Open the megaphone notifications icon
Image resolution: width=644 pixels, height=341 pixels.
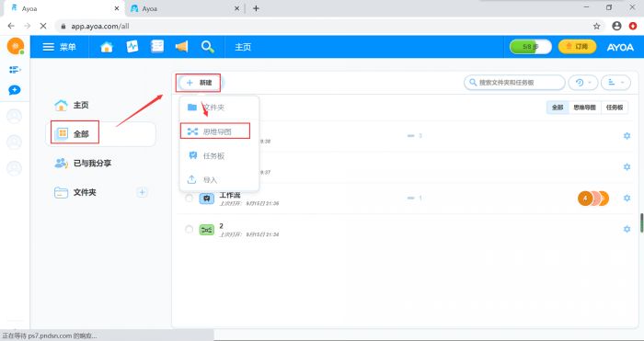pyautogui.click(x=181, y=46)
